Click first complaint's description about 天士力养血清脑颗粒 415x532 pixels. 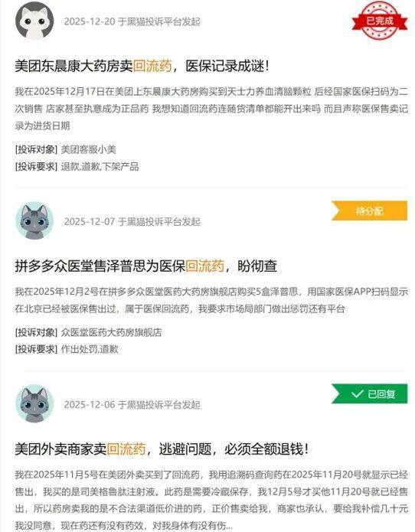[211, 109]
